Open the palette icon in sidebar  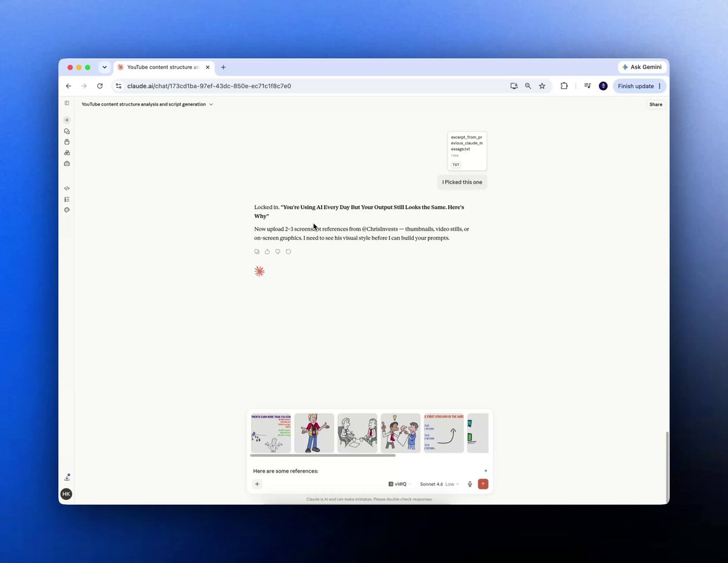click(67, 210)
